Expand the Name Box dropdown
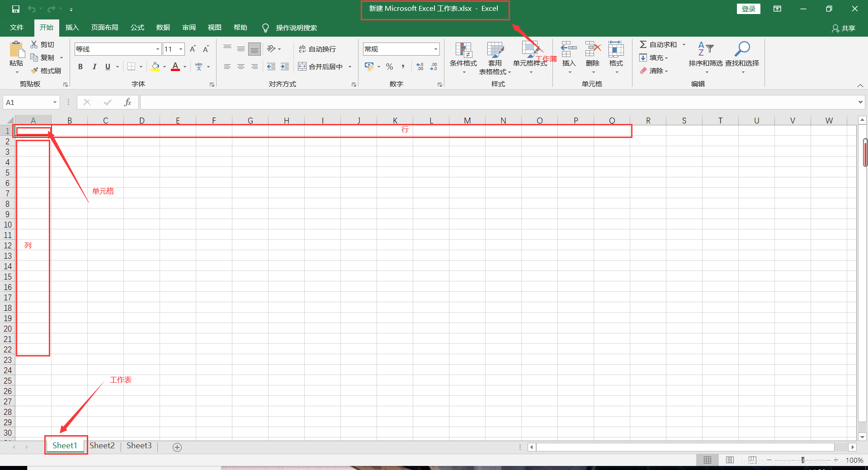This screenshot has width=868, height=470. point(55,103)
